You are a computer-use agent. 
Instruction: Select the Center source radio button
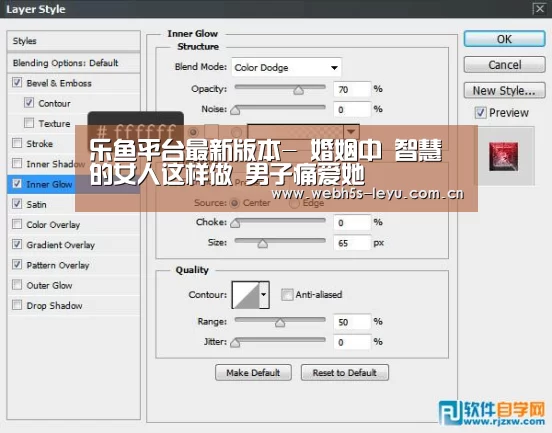pos(234,203)
